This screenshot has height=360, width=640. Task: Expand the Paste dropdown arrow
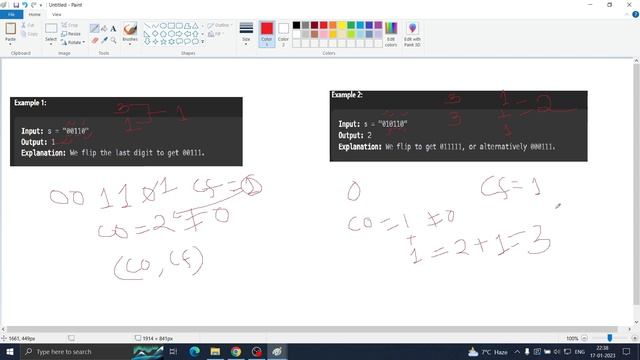(x=10, y=44)
